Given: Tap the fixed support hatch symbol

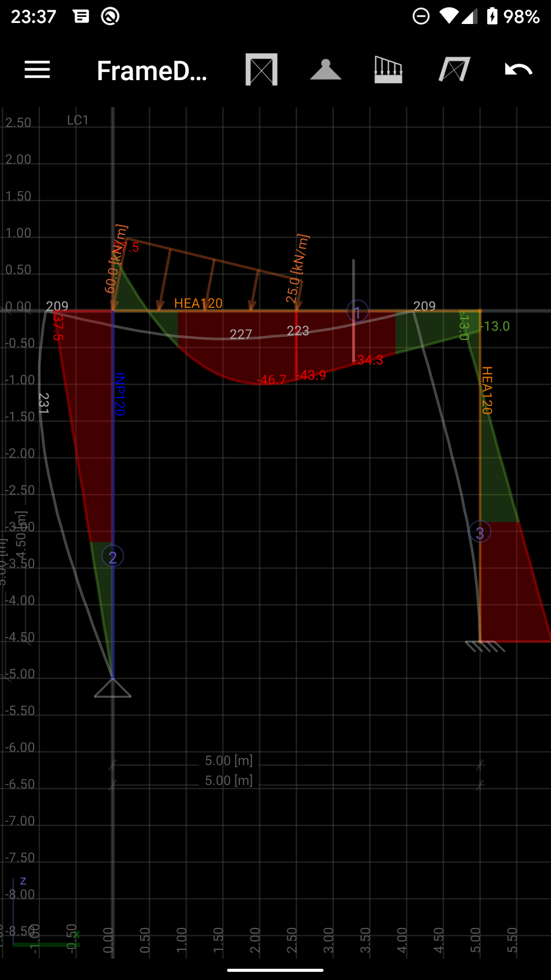Looking at the screenshot, I should pos(485,647).
